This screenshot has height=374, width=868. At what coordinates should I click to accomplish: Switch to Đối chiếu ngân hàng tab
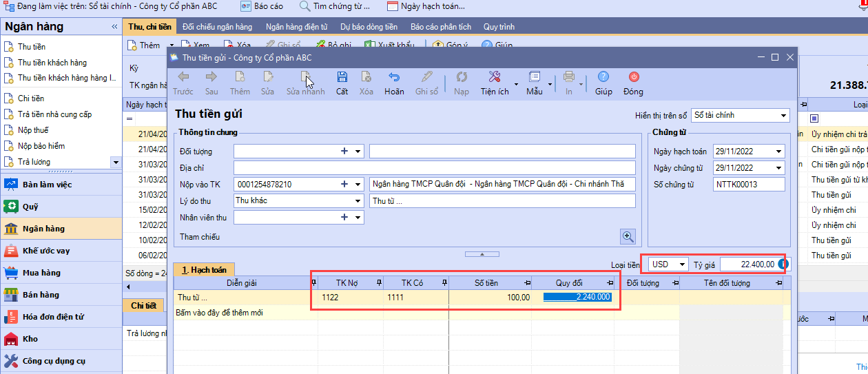[217, 27]
